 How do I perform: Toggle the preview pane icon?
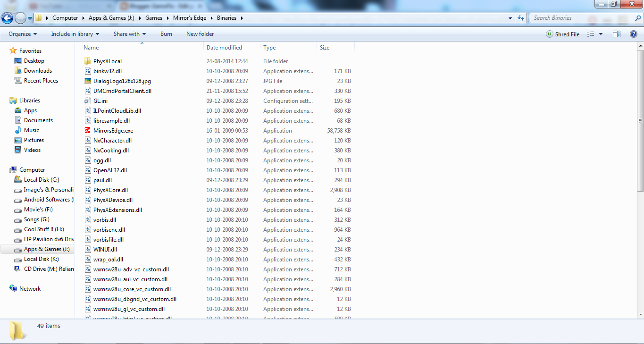click(x=617, y=34)
